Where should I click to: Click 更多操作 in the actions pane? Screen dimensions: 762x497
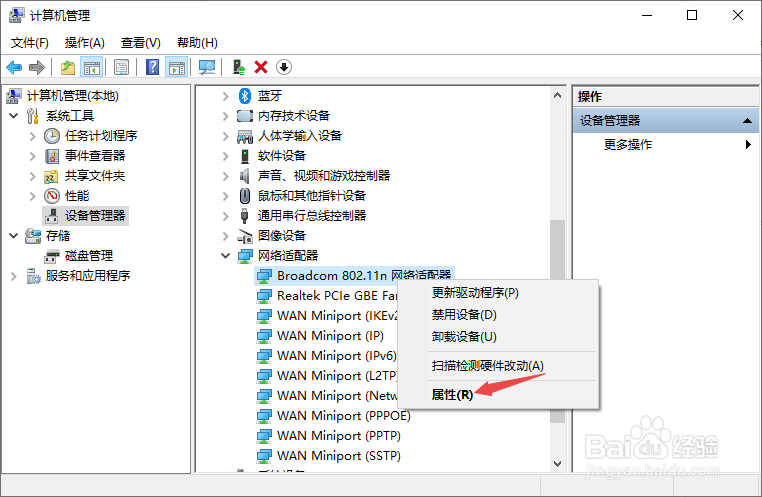[628, 144]
